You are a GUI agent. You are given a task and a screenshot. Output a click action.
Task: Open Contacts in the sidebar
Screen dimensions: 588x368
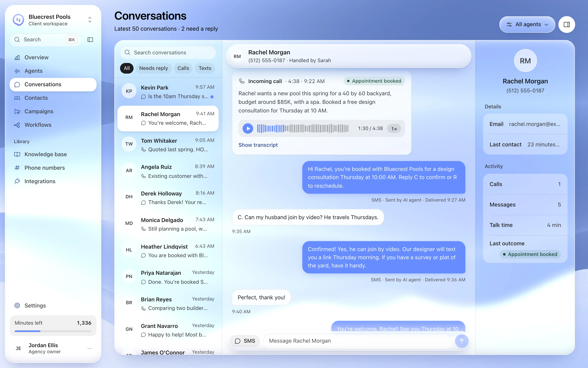[53, 98]
